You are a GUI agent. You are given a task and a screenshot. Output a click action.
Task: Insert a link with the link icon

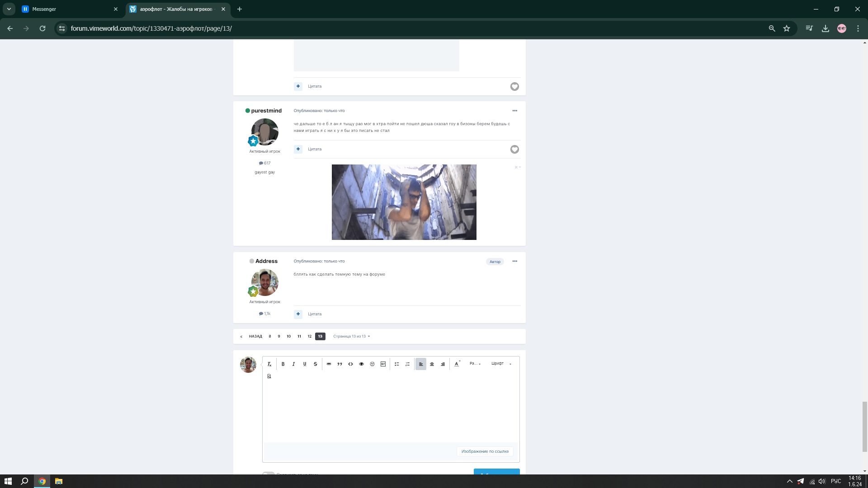pyautogui.click(x=329, y=364)
